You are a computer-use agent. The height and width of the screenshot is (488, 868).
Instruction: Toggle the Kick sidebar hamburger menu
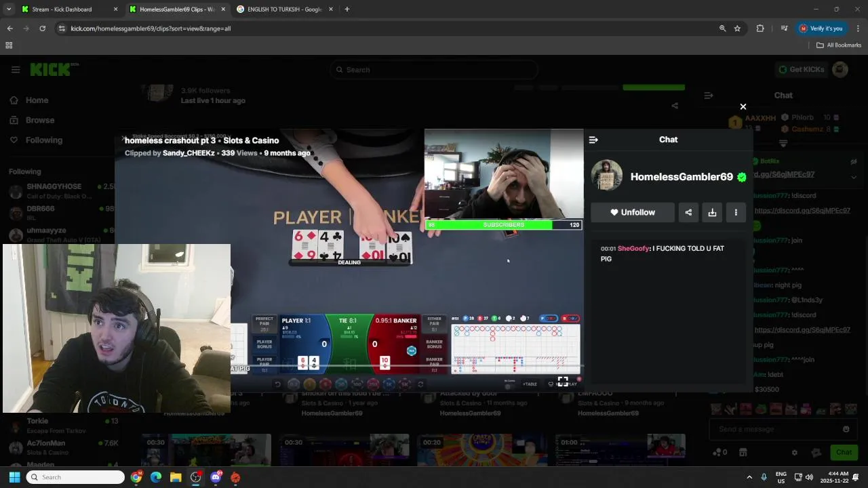pos(15,69)
